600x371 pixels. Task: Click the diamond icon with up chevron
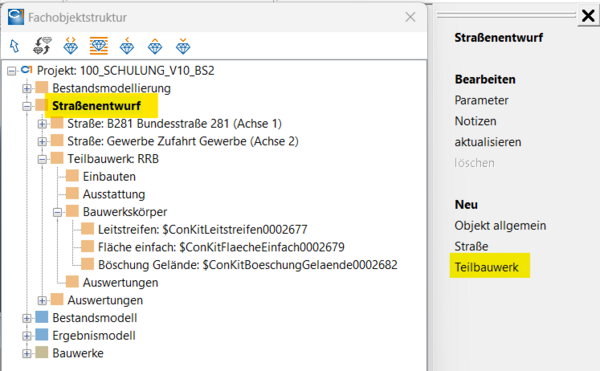click(155, 46)
